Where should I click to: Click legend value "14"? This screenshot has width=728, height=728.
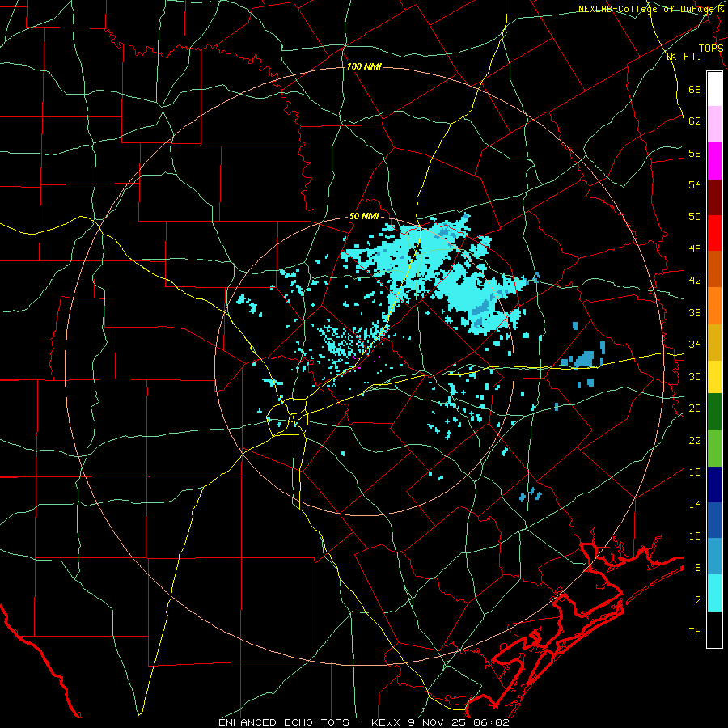coord(695,504)
